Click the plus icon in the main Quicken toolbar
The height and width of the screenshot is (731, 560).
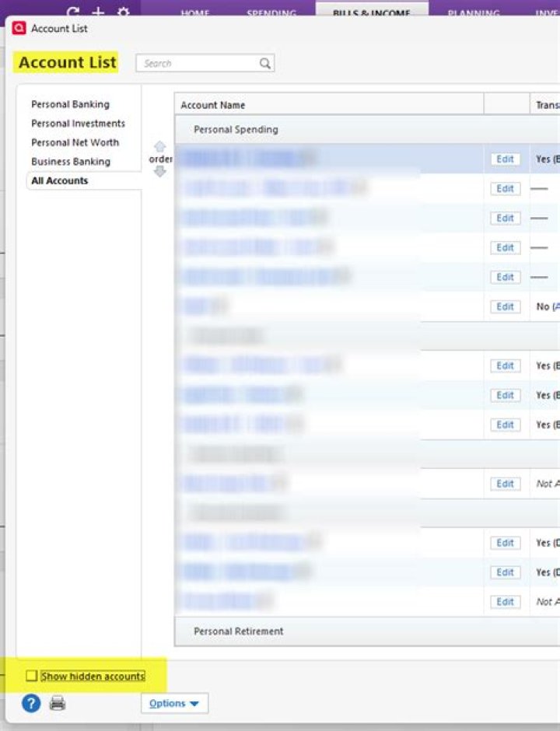click(98, 11)
